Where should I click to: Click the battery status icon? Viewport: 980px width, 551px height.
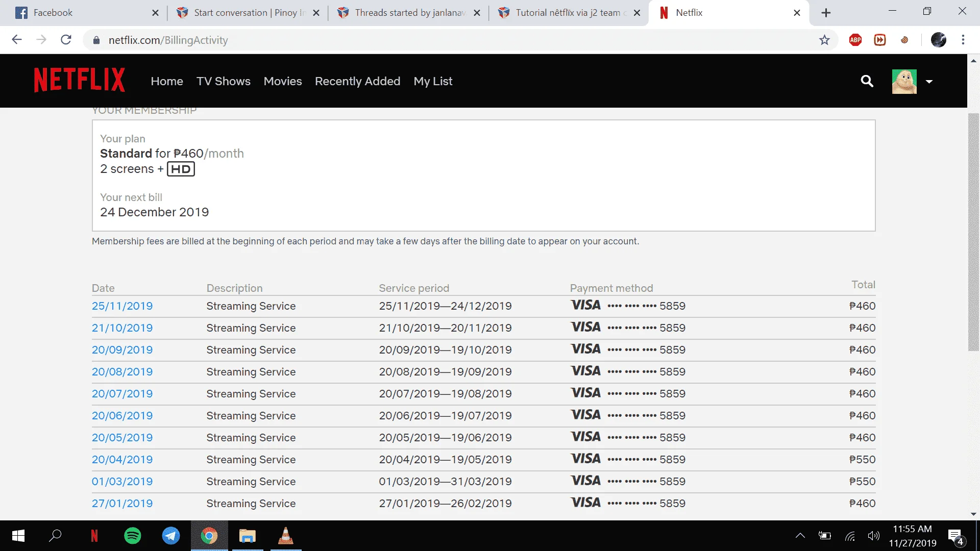(825, 536)
